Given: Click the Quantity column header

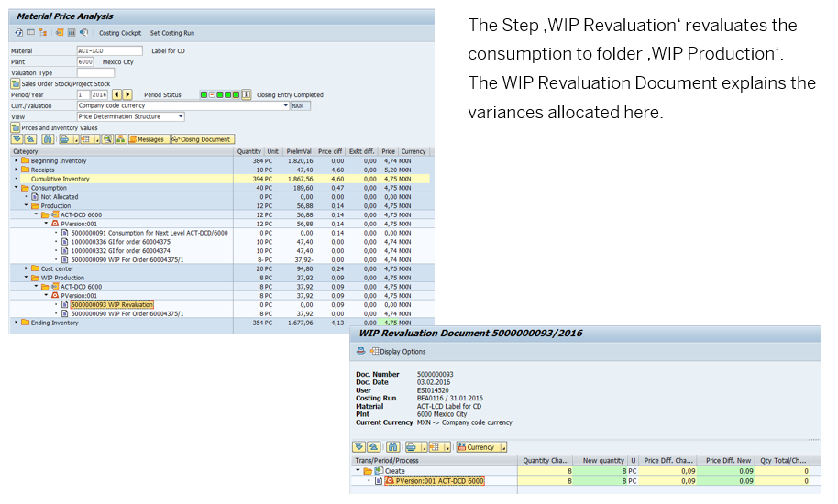Looking at the screenshot, I should pyautogui.click(x=249, y=151).
